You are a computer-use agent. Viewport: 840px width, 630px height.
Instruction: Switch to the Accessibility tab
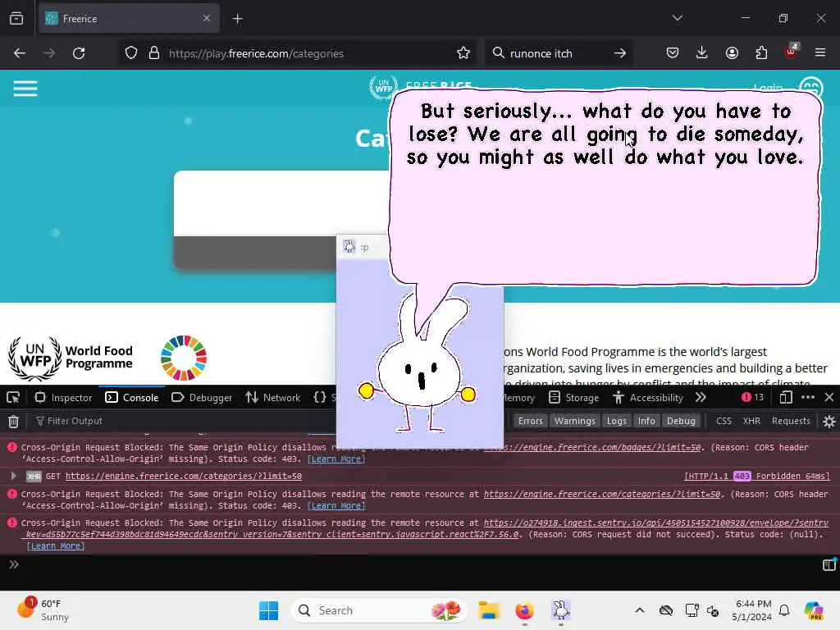point(648,398)
